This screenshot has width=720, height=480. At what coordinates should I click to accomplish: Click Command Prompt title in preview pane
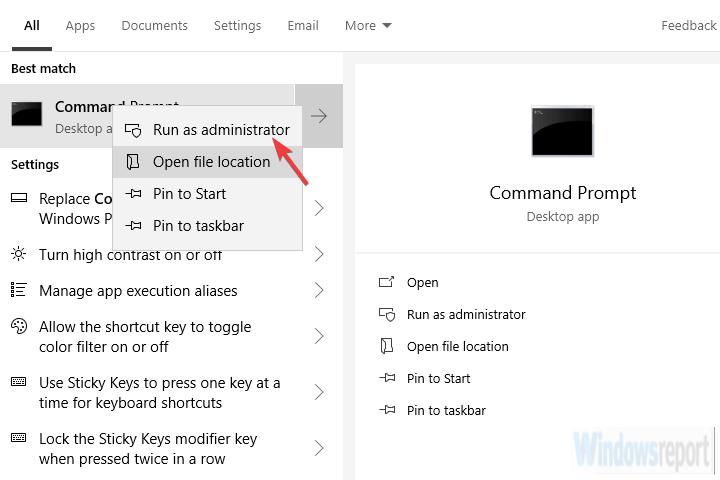pyautogui.click(x=562, y=193)
